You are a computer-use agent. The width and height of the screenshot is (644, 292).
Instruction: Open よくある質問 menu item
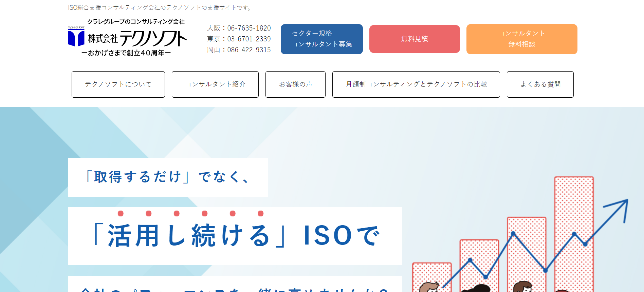[540, 84]
